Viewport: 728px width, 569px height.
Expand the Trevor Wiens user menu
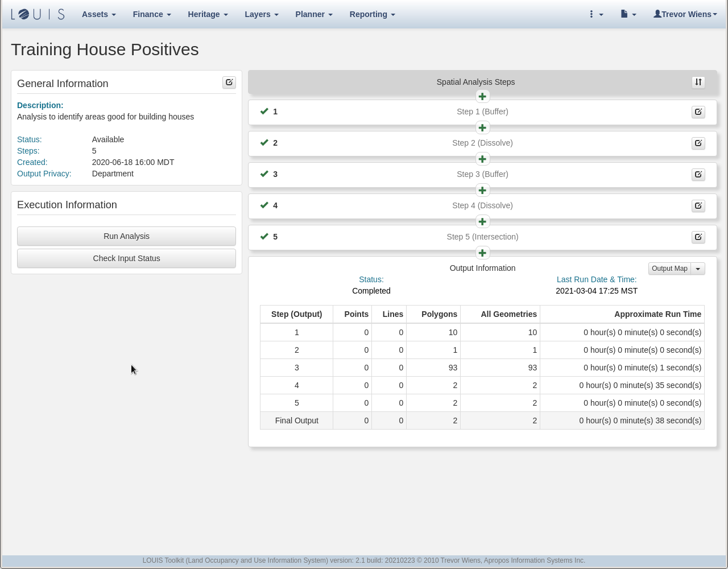click(x=685, y=14)
